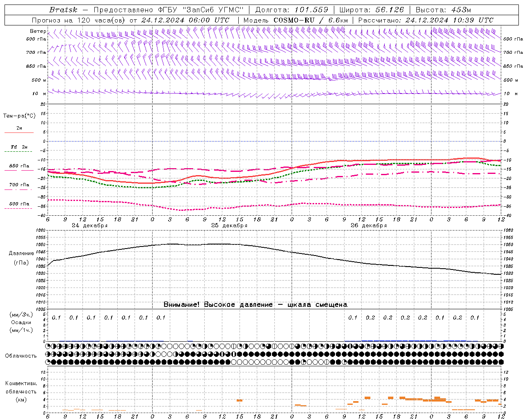The image size is (525, 420).
Task: Click the (мм/3ч.) precipitation unit label
Action: click(21, 315)
